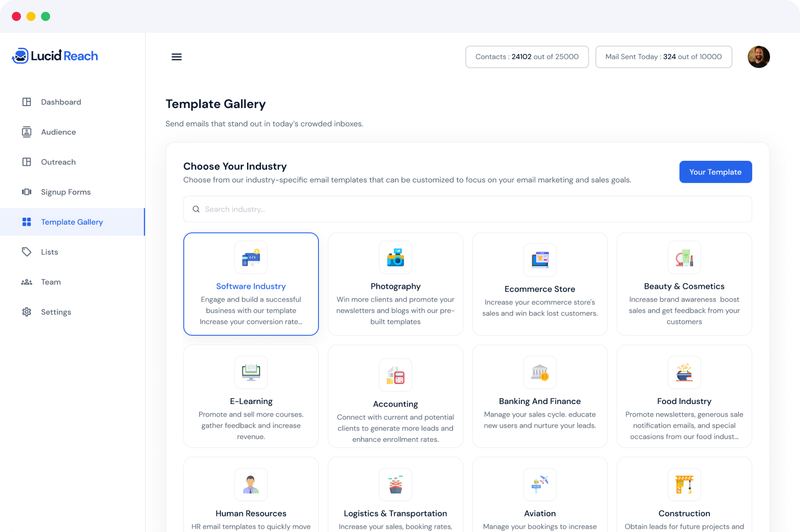Click the Search industry input field
Screen dimensions: 800x532
[467, 209]
